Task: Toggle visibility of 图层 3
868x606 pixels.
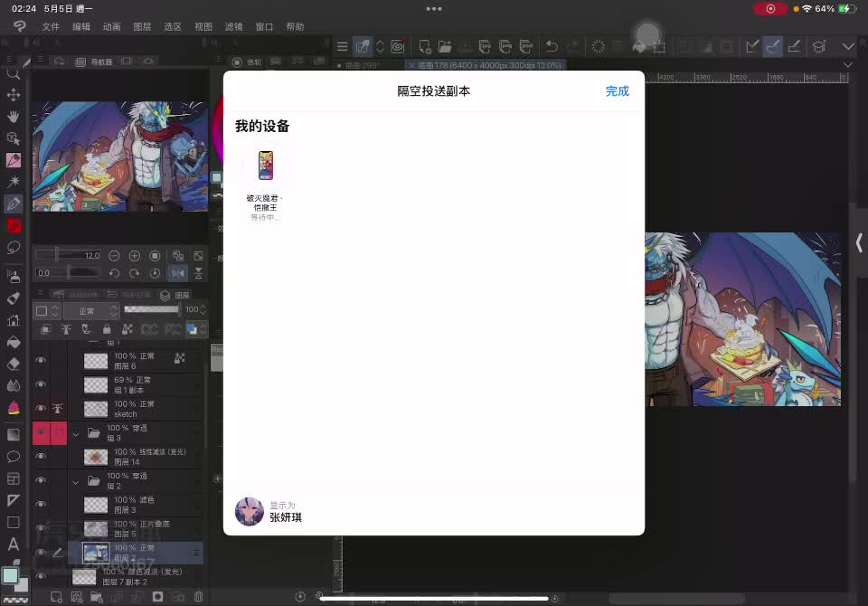Action: [x=41, y=504]
